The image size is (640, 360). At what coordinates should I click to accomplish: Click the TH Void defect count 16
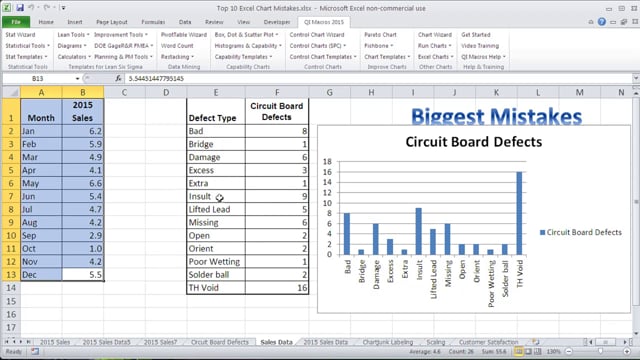point(277,288)
